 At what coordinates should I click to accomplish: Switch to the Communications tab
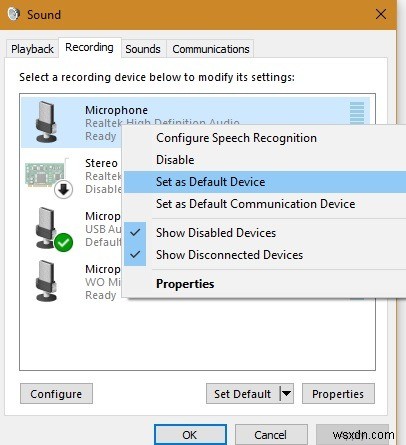[211, 49]
